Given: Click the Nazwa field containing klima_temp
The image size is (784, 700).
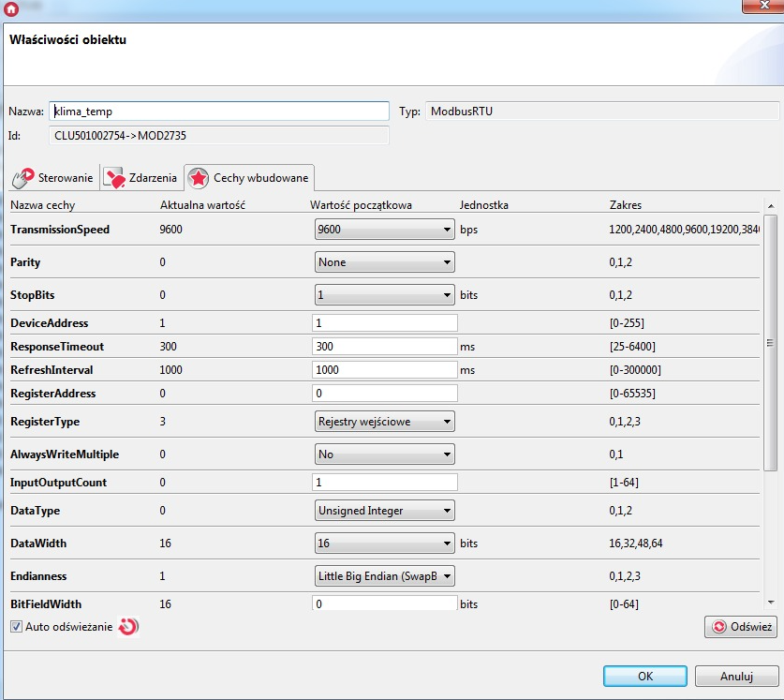Looking at the screenshot, I should tap(219, 112).
